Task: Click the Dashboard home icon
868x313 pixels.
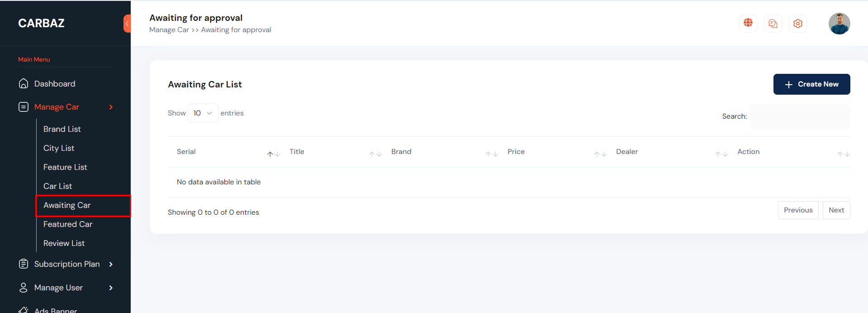Action: tap(24, 84)
